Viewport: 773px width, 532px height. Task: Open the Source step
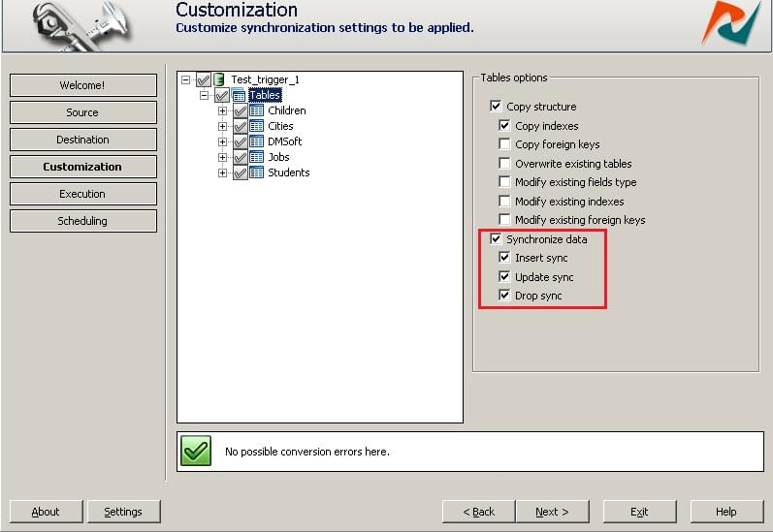[x=82, y=112]
